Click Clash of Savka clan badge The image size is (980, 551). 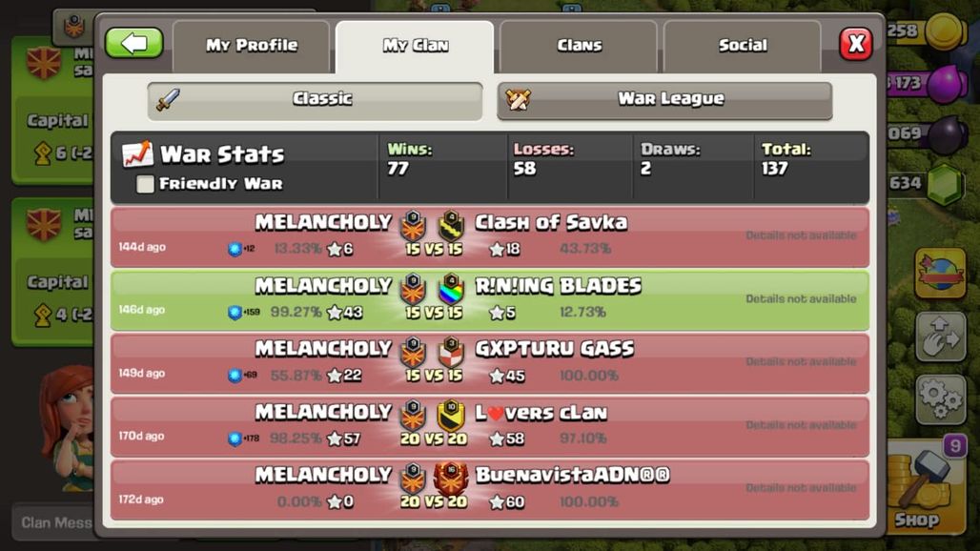point(451,225)
